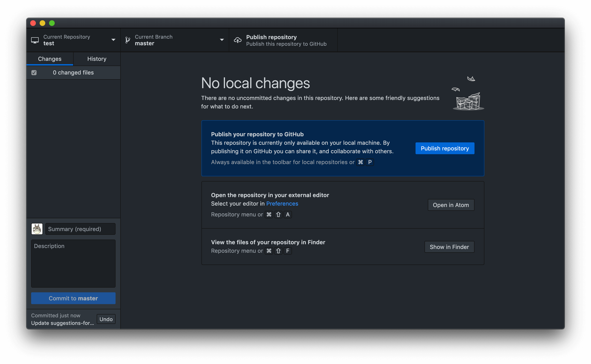Image resolution: width=591 pixels, height=364 pixels.
Task: Click the Open in Atom button
Action: (x=451, y=205)
